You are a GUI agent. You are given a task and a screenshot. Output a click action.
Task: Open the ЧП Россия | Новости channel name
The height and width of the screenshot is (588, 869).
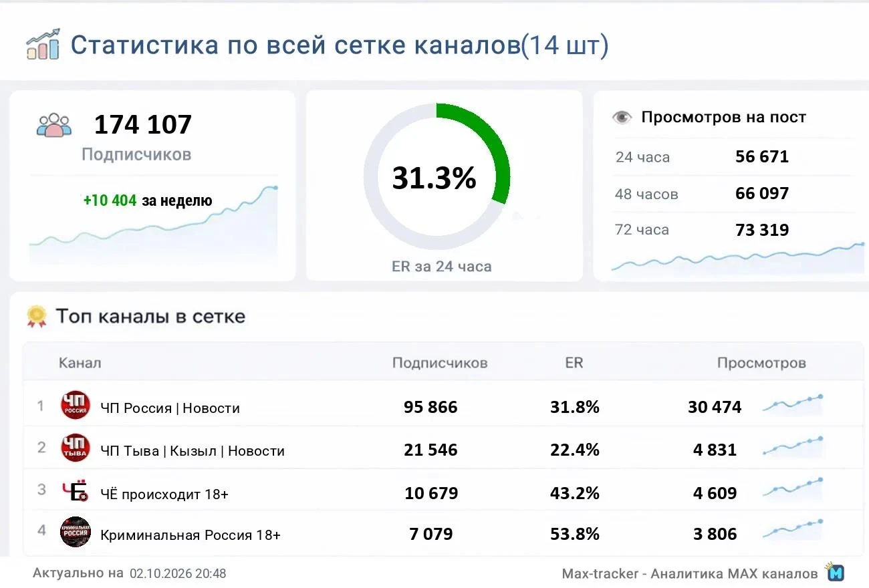coord(170,408)
